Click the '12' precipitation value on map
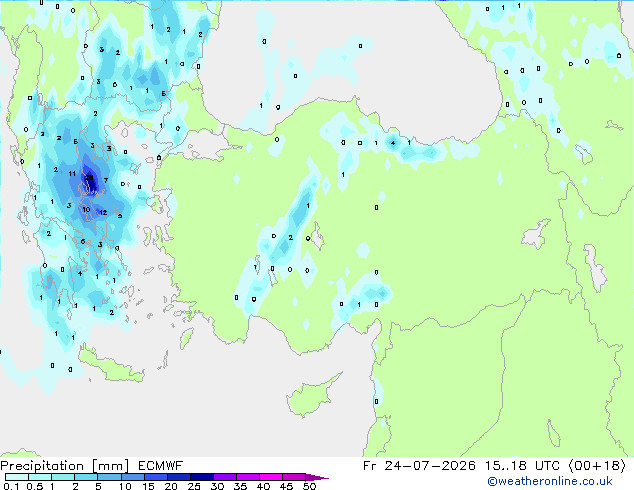 point(103,212)
